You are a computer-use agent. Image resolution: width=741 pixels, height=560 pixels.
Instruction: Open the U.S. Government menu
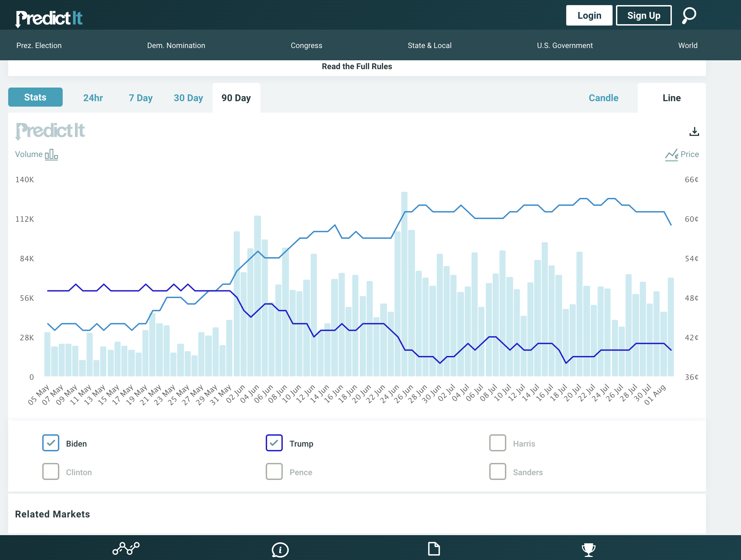(565, 46)
